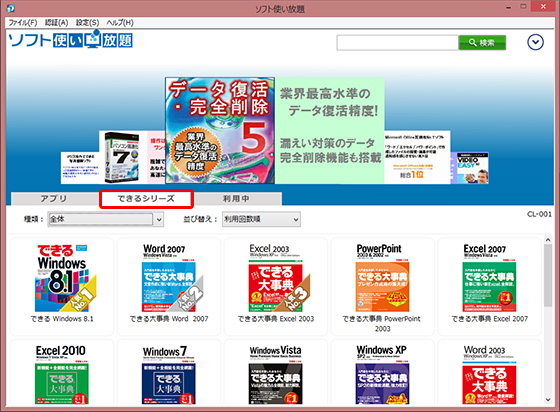560x412 pixels.
Task: Click the caption できる Windows 8.1
Action: tap(62, 319)
